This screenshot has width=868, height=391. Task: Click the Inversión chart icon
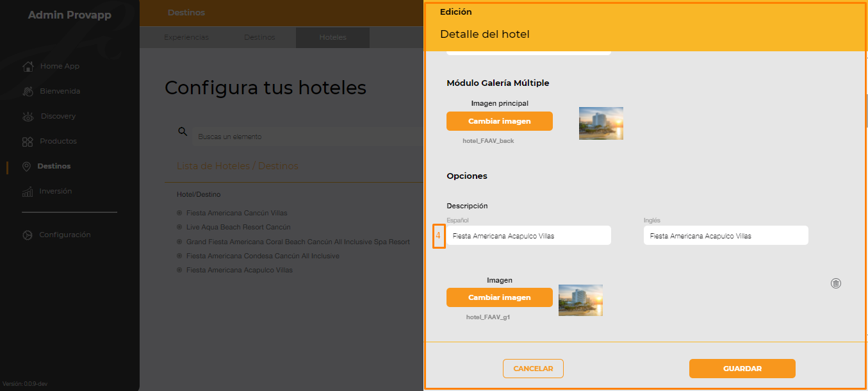(x=28, y=191)
